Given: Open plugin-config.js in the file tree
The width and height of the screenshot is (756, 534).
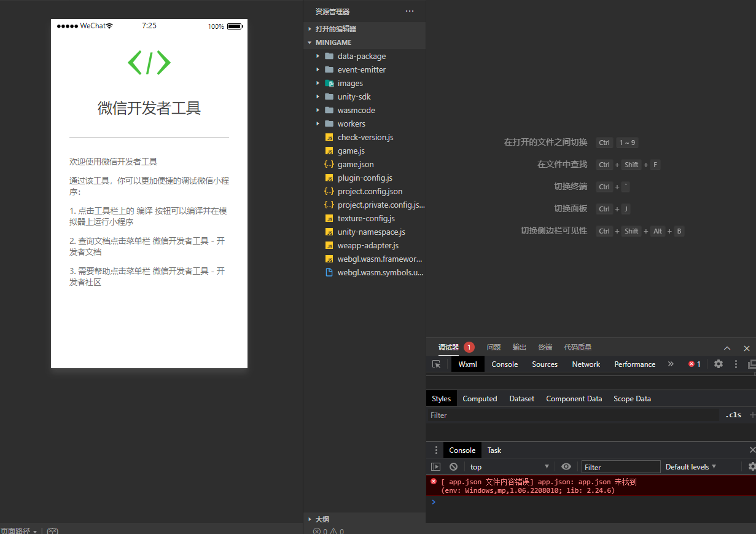Looking at the screenshot, I should click(x=365, y=178).
